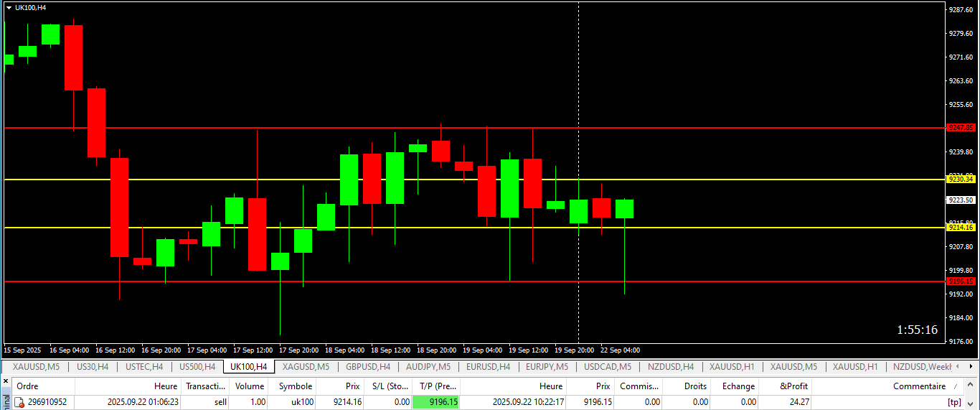
Task: Click the red 9247.85 price label
Action: tap(961, 128)
